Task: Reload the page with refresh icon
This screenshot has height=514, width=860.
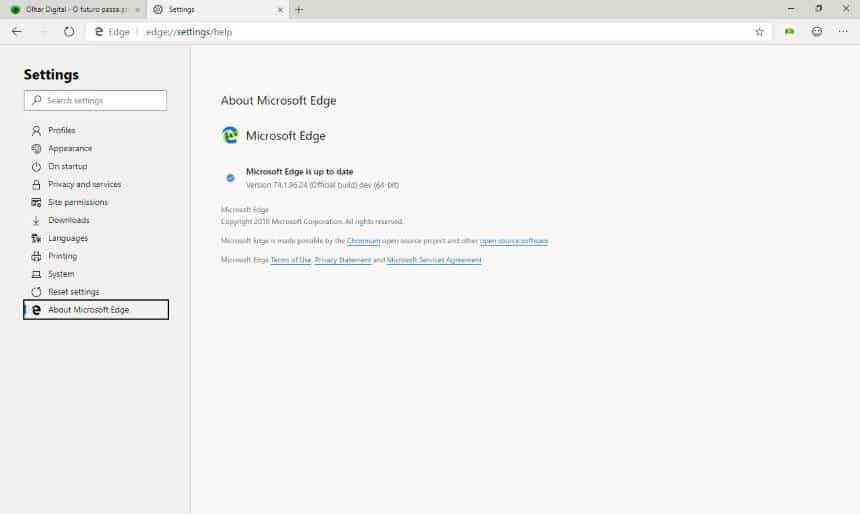Action: [x=69, y=32]
